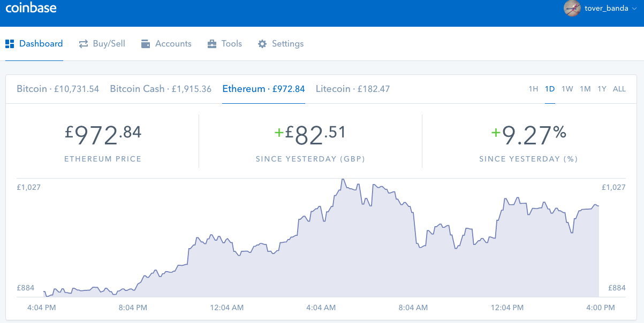
Task: Switch chart range to ALL
Action: (619, 89)
